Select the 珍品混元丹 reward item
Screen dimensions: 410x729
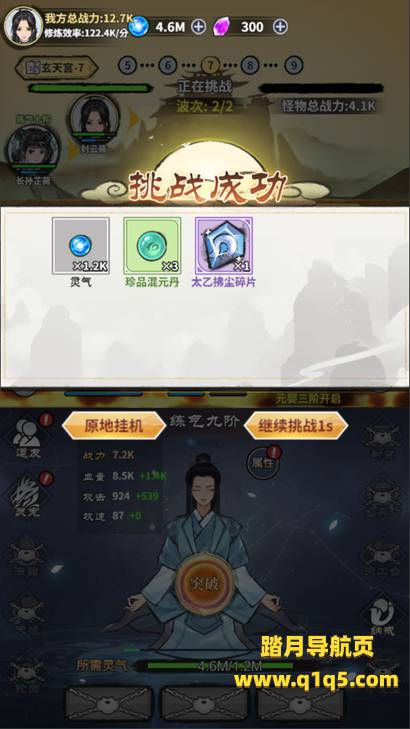click(x=152, y=246)
